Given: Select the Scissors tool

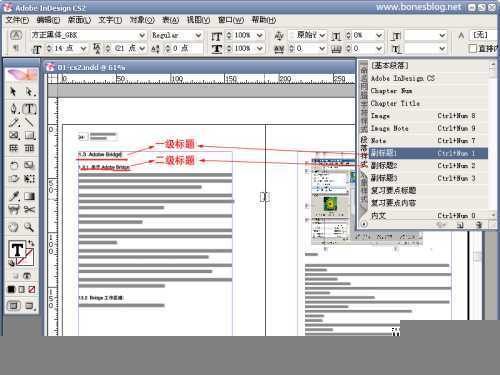Looking at the screenshot, I should (29, 210).
